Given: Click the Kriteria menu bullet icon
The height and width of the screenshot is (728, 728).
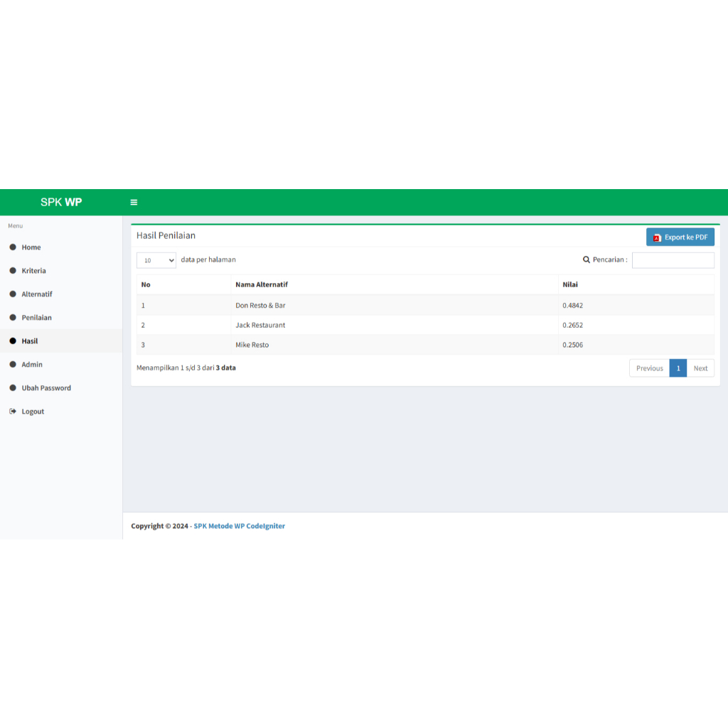Looking at the screenshot, I should pyautogui.click(x=13, y=271).
